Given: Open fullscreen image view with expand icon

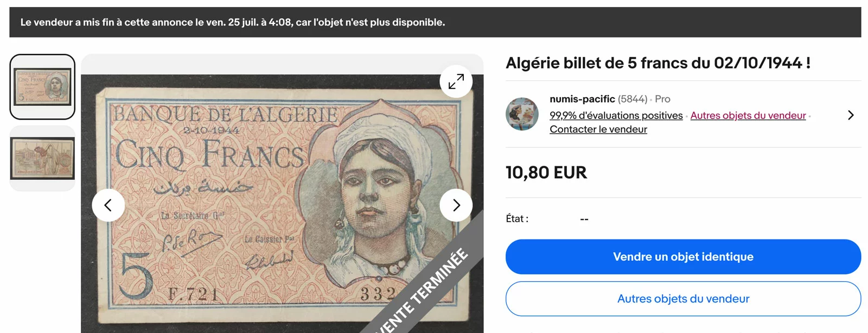Looking at the screenshot, I should click(x=456, y=81).
